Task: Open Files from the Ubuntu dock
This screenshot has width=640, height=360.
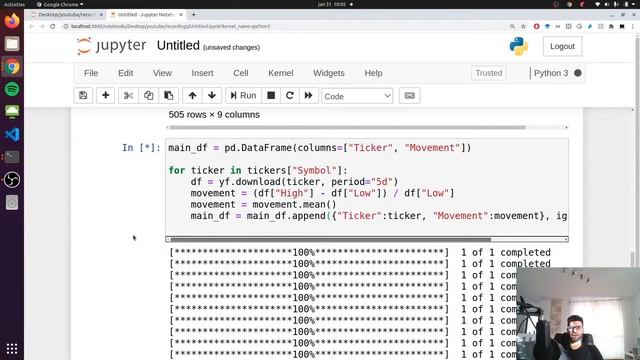Action: (12, 44)
